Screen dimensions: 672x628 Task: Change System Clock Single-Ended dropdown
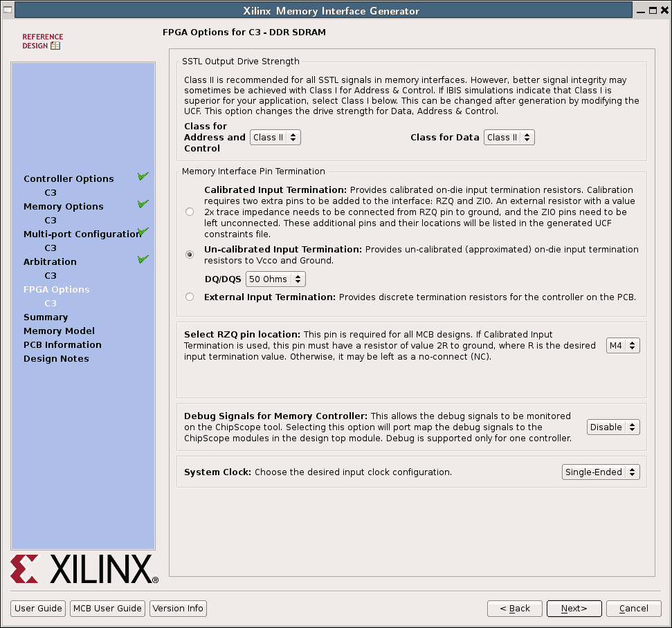point(600,472)
